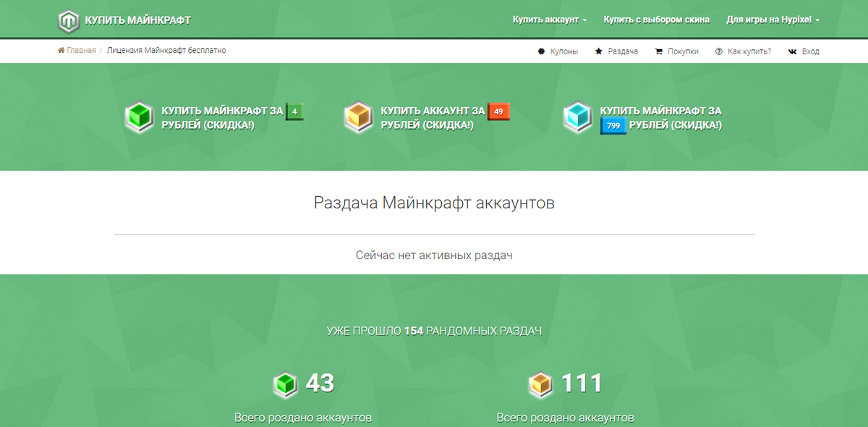Image resolution: width=868 pixels, height=427 pixels.
Task: Click the Как купить question mark icon
Action: pos(717,51)
